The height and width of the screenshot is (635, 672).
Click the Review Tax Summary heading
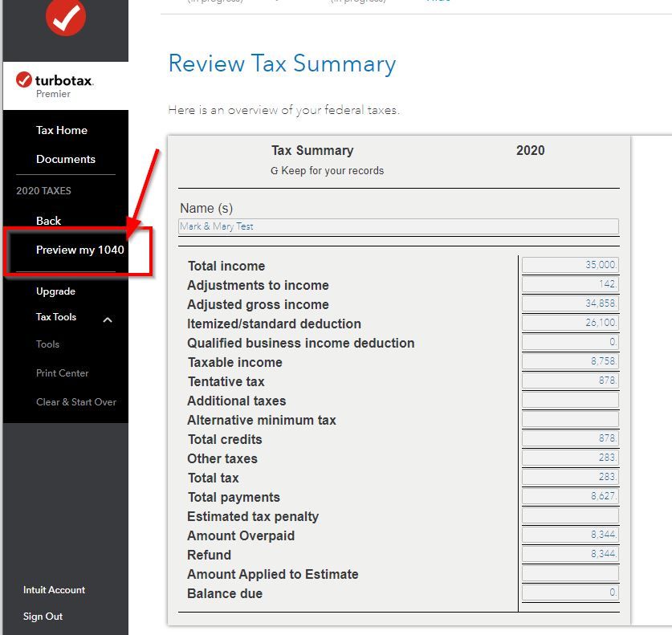coord(282,64)
